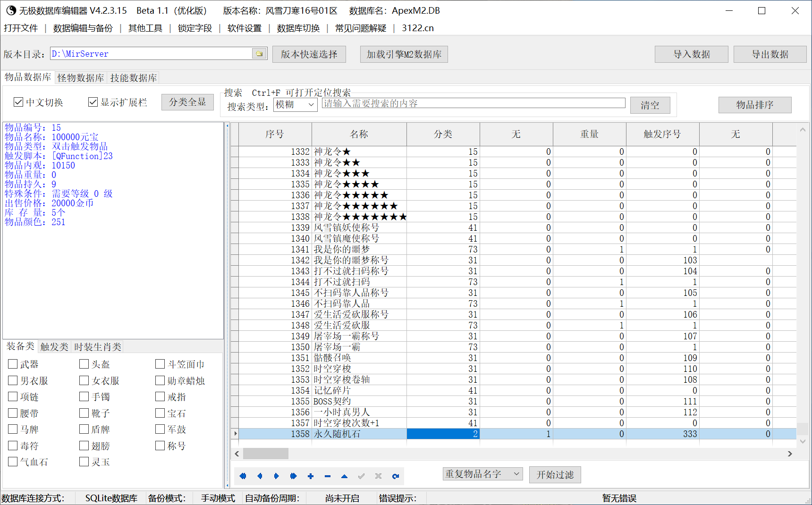Click the 版本快速选择 button
Screen dimensions: 812x505
tap(309, 54)
